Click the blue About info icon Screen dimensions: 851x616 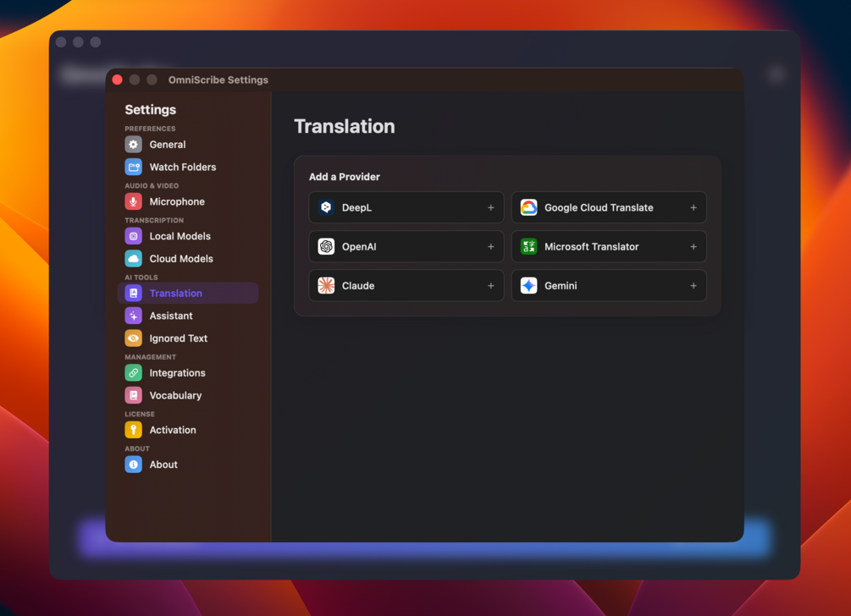[134, 465]
